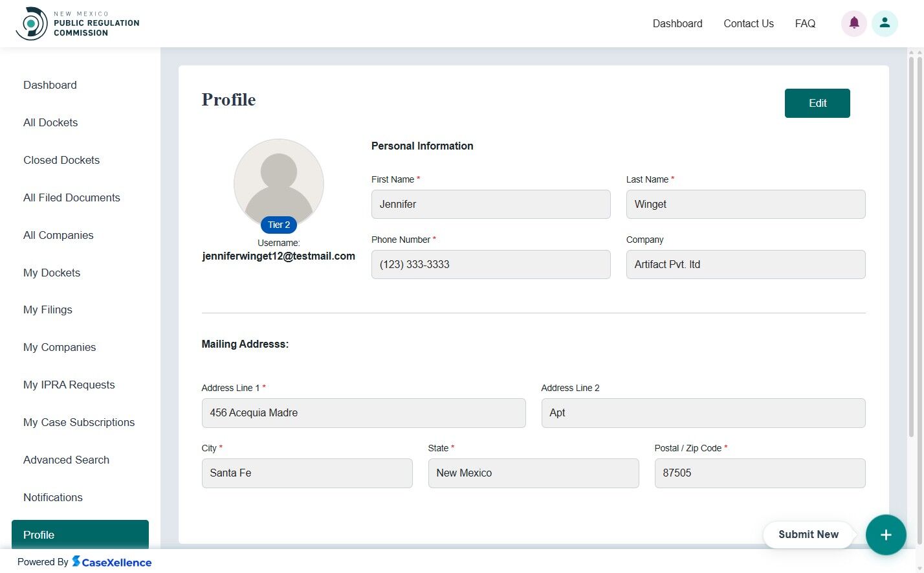924x573 pixels.
Task: Click the username email jenniferwinget12@testmail.com
Action: point(278,256)
